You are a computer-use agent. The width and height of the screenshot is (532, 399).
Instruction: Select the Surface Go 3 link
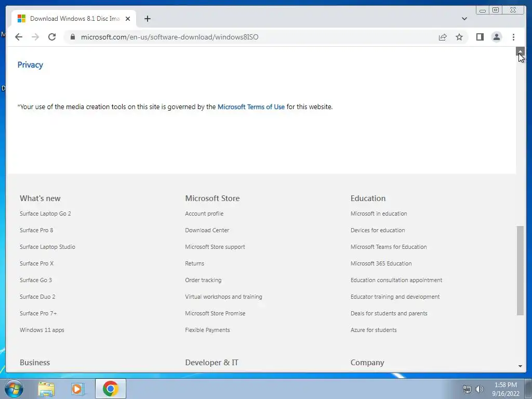point(36,280)
